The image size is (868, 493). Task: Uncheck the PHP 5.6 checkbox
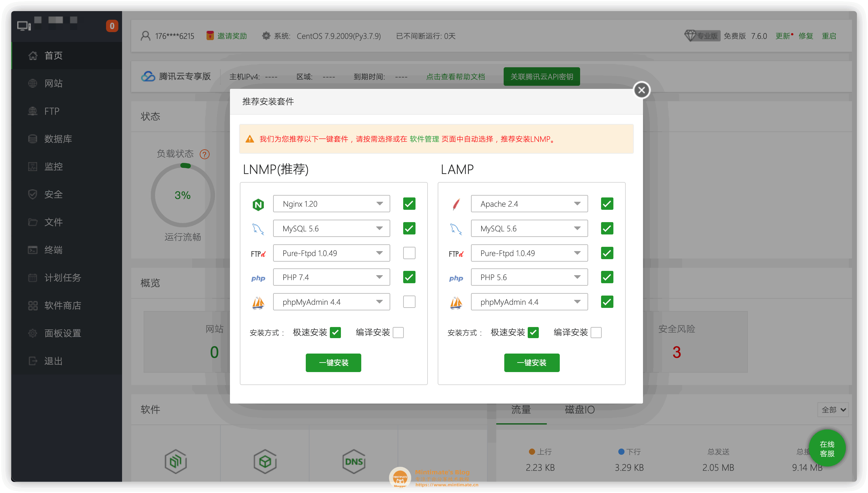click(607, 277)
